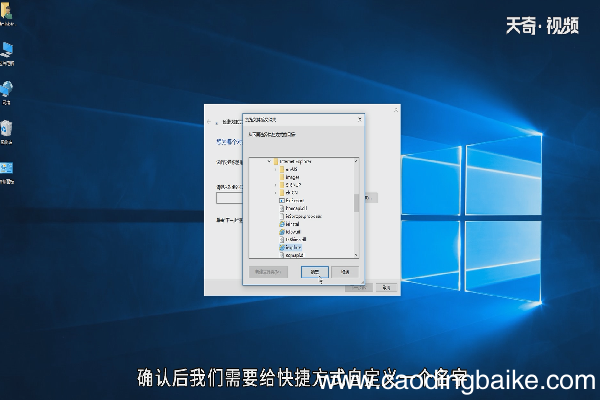Collapse the Internet Explorer folder node

pyautogui.click(x=269, y=162)
